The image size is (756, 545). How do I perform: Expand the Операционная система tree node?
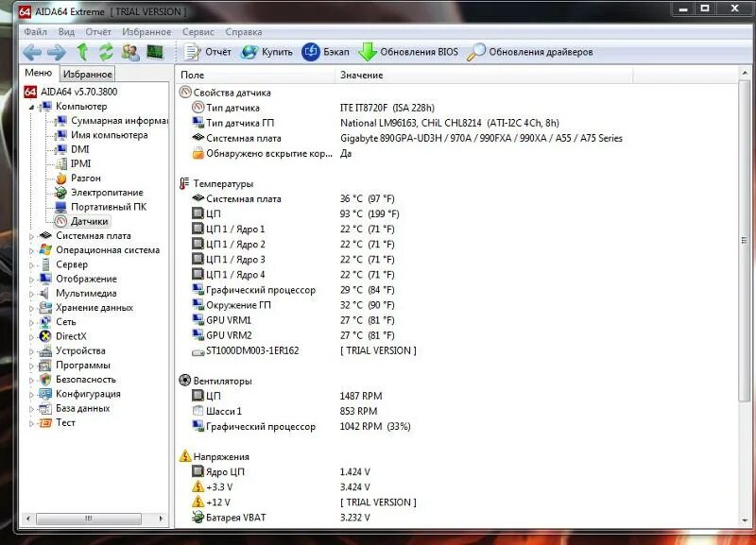(x=32, y=251)
